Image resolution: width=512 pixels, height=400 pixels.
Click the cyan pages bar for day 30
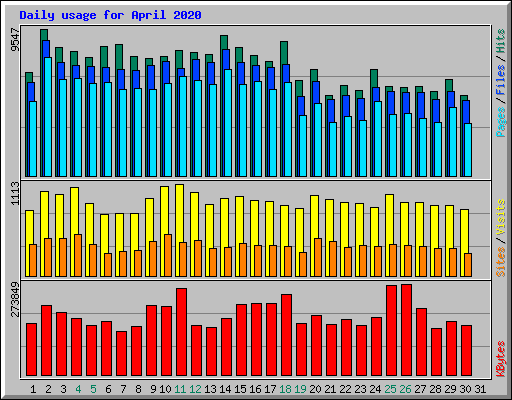click(468, 150)
